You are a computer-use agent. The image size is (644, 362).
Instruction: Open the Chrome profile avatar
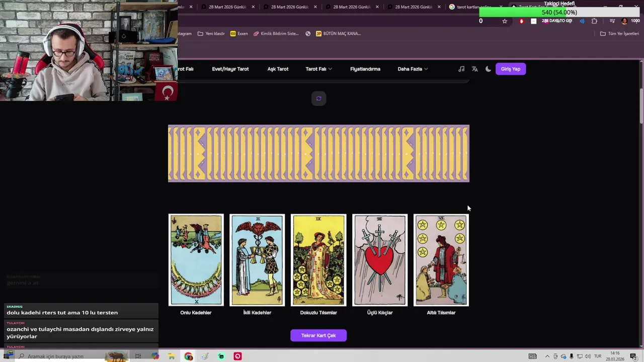[x=624, y=21]
